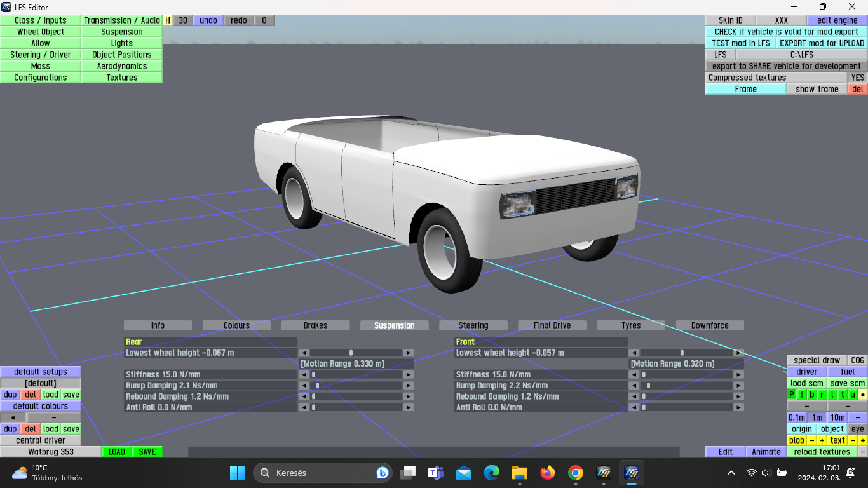The image size is (868, 488).
Task: Open Microsoft Edge from the taskbar
Action: pyautogui.click(x=492, y=473)
